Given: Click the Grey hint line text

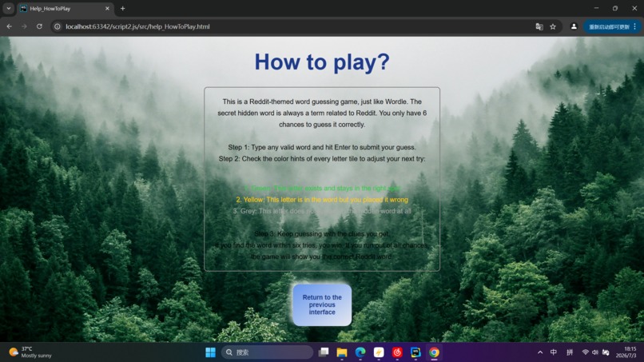Looking at the screenshot, I should (x=322, y=211).
